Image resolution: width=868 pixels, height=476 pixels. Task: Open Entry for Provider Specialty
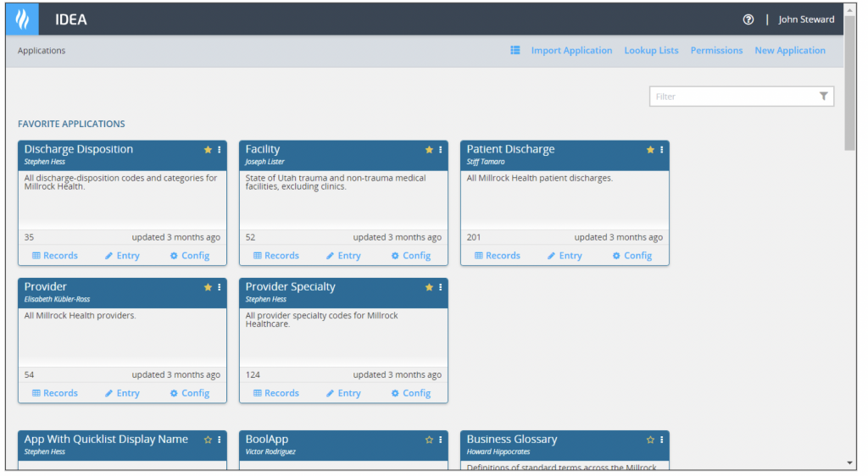343,393
